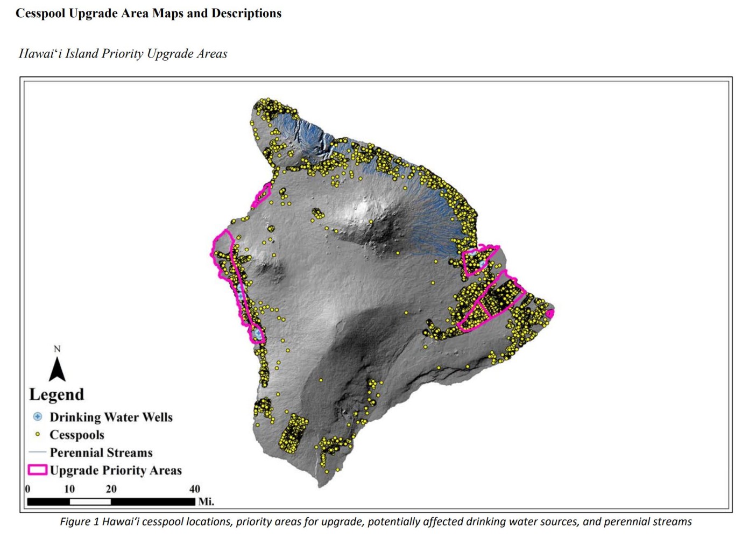Image resolution: width=756 pixels, height=538 pixels.
Task: Click the Drinking Water Wells legend symbol
Action: (x=38, y=417)
